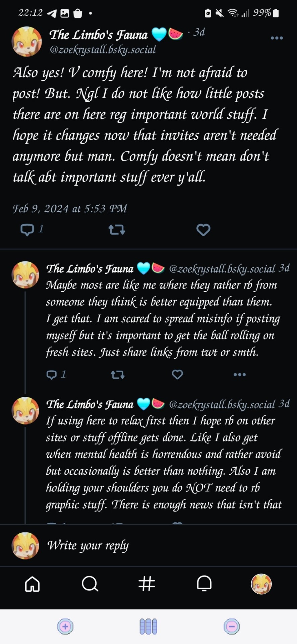Open your profile from bottom navigation avatar
297x644 pixels.
[x=261, y=584]
